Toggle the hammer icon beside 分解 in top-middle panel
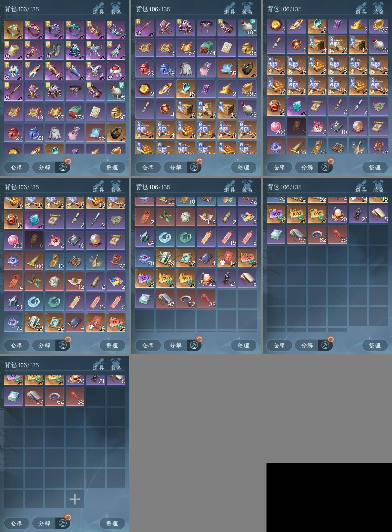This screenshot has height=532, width=392. click(x=194, y=167)
